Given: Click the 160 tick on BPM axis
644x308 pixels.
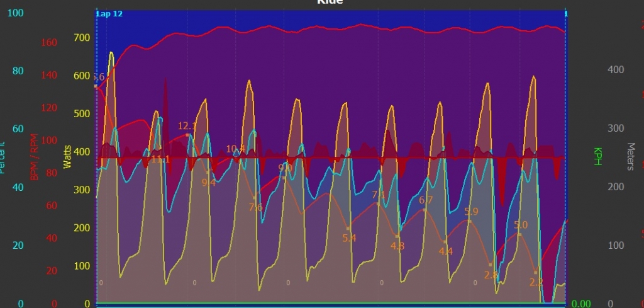Looking at the screenshot, I should (49, 43).
